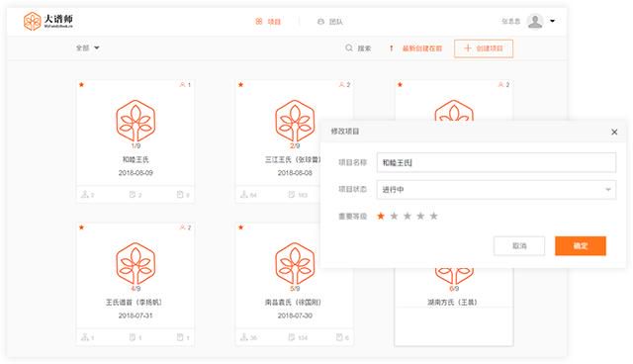This screenshot has height=364, width=633.
Task: Switch to the 项目 tab
Action: 268,22
